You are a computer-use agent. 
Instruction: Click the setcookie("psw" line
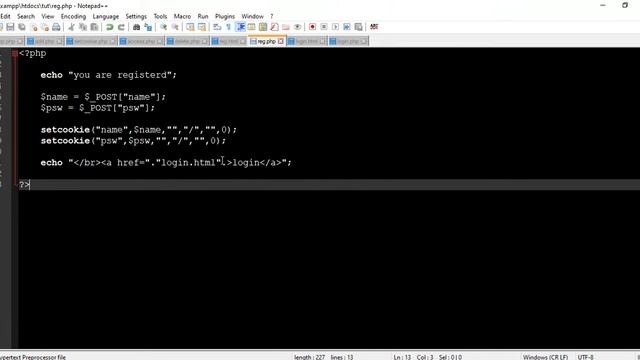coord(133,141)
